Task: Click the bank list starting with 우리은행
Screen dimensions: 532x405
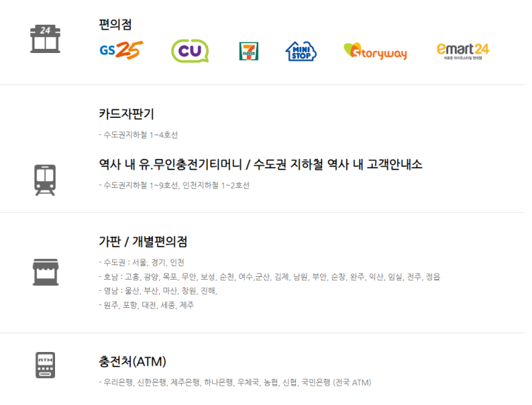Action: pyautogui.click(x=235, y=382)
